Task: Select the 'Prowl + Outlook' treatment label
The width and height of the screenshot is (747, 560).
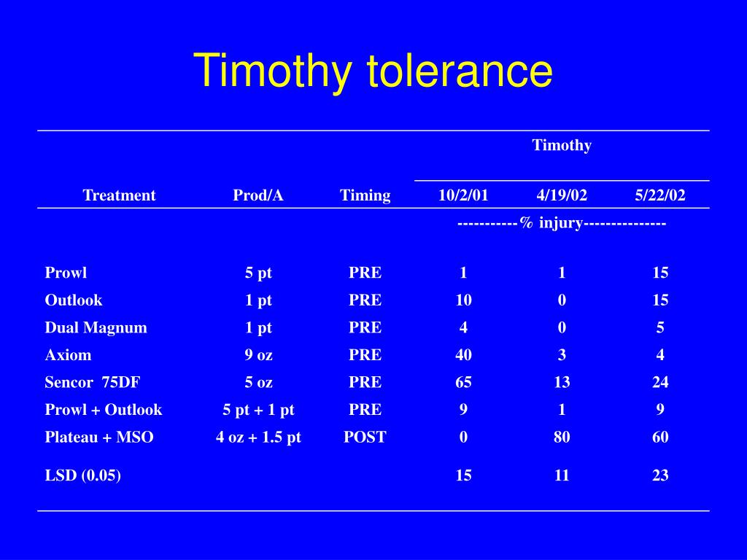Action: click(x=104, y=410)
